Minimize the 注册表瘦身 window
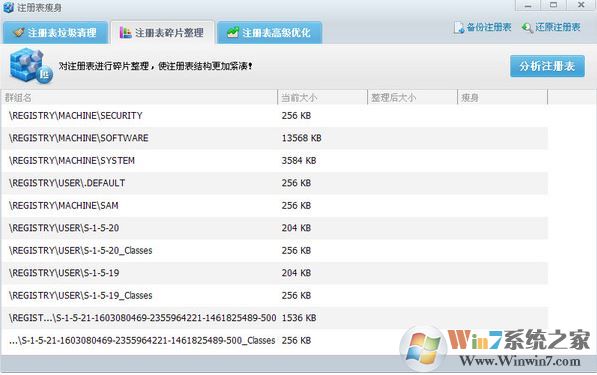 coord(528,5)
